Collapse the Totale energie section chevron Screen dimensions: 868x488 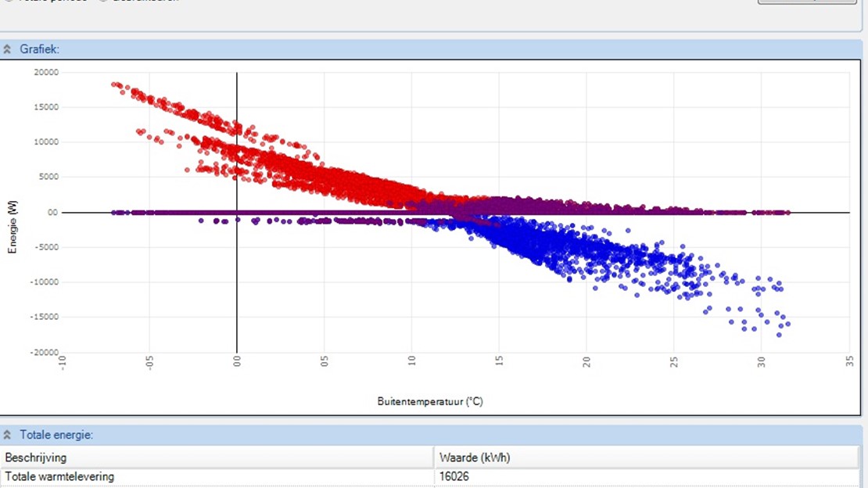8,435
